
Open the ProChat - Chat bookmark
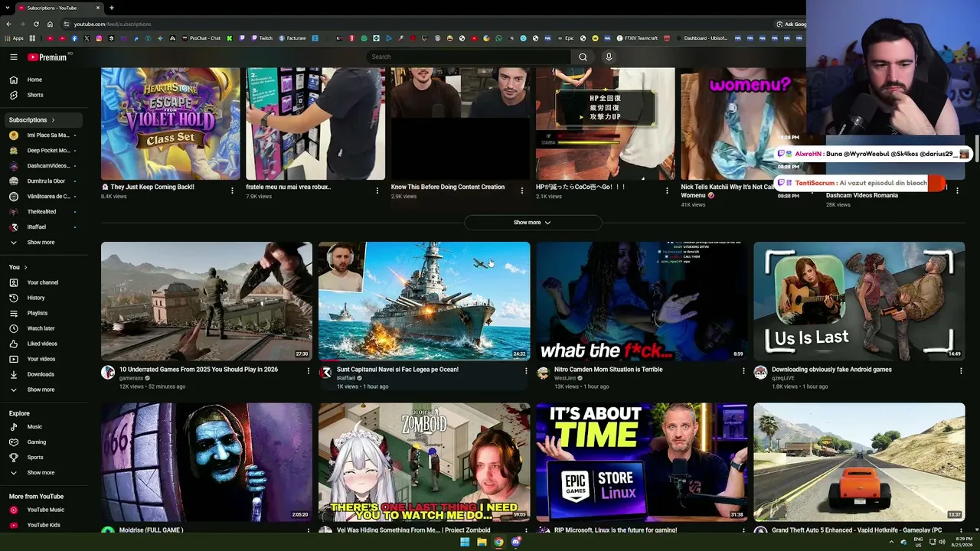click(x=201, y=38)
